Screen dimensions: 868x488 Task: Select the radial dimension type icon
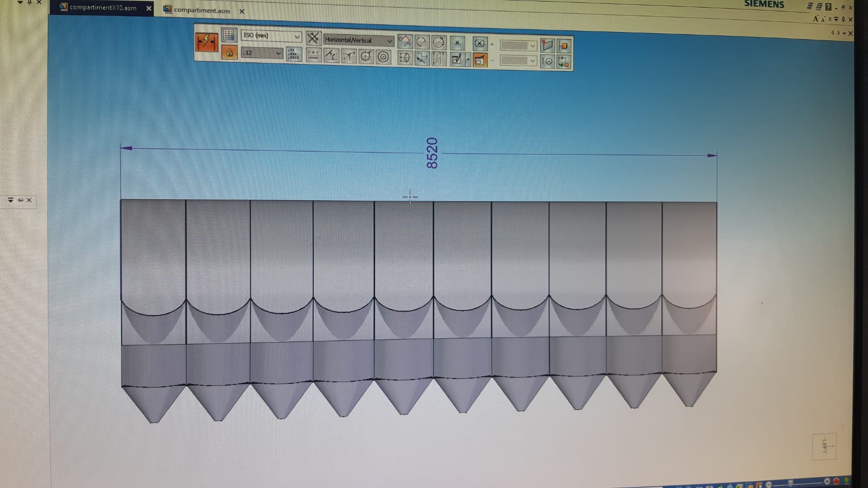pos(348,56)
